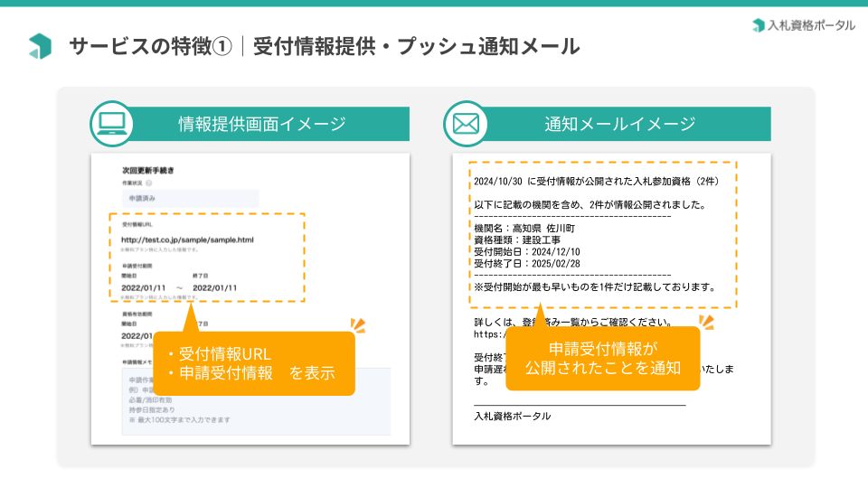Click the teal logo next to slide title

[40, 46]
